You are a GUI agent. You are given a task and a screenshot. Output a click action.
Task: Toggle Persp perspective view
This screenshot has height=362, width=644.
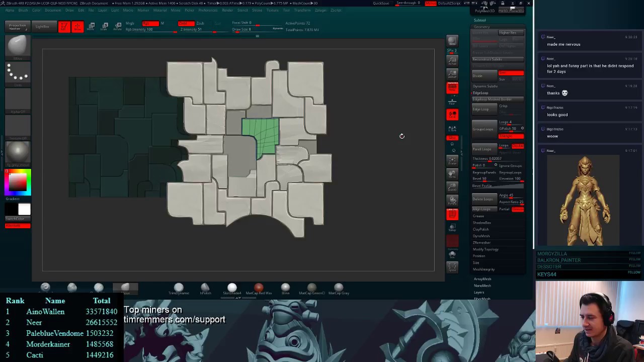click(x=452, y=88)
